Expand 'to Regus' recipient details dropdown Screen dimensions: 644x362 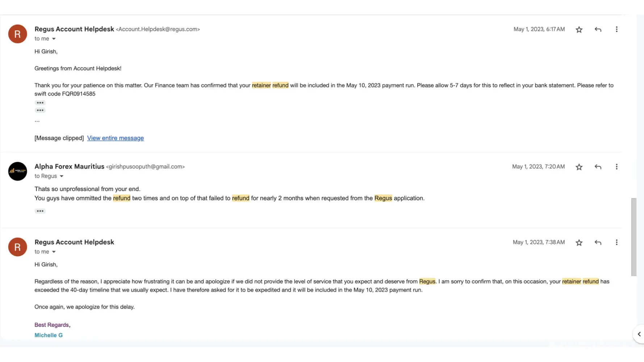click(x=62, y=176)
